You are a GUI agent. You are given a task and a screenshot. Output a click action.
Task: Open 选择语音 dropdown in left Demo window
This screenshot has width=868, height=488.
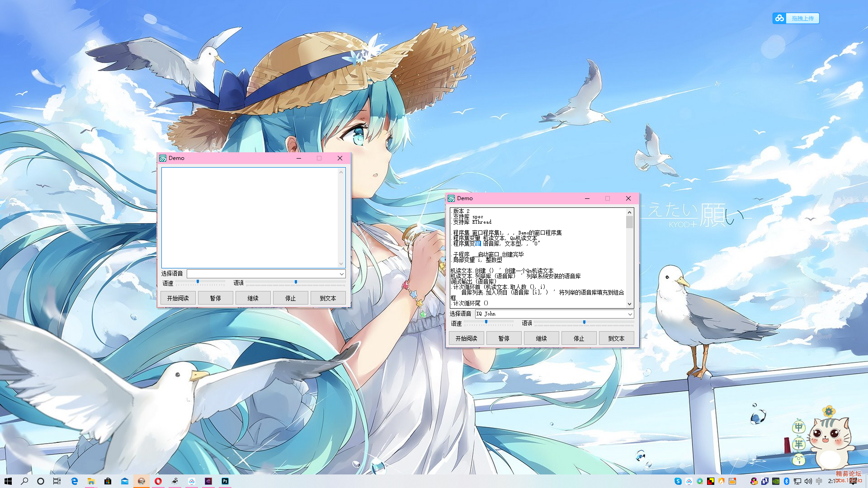(x=266, y=274)
